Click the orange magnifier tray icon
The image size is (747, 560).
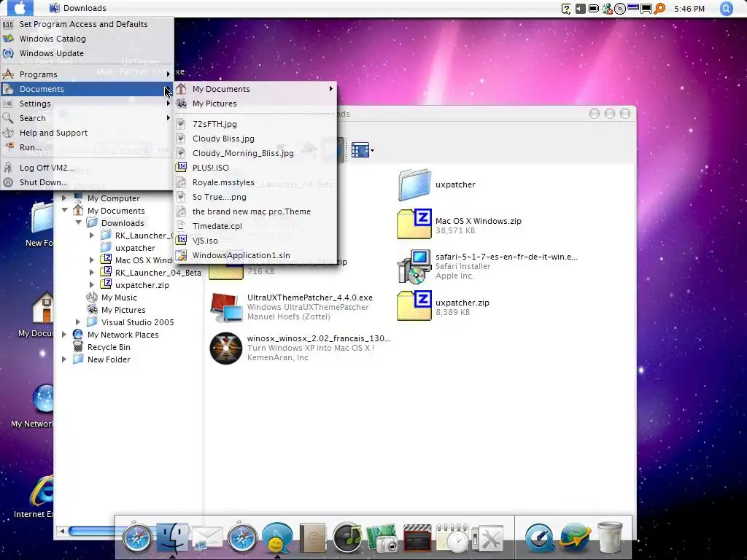pyautogui.click(x=659, y=9)
